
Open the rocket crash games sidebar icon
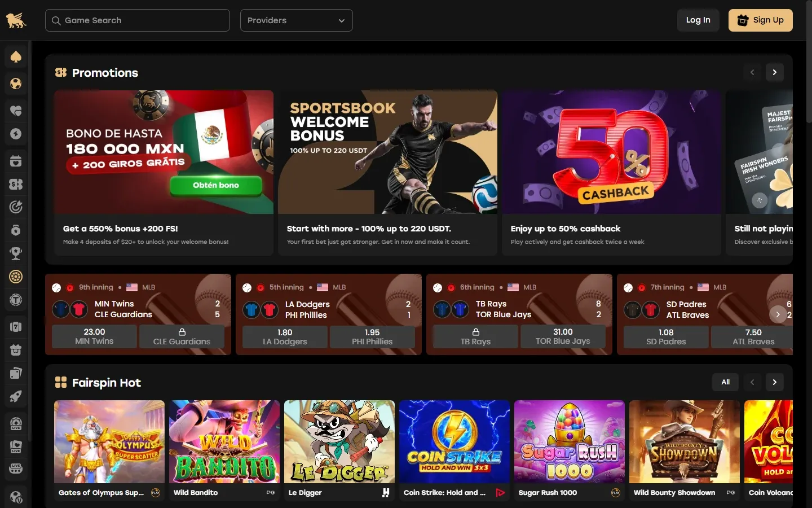coord(16,396)
